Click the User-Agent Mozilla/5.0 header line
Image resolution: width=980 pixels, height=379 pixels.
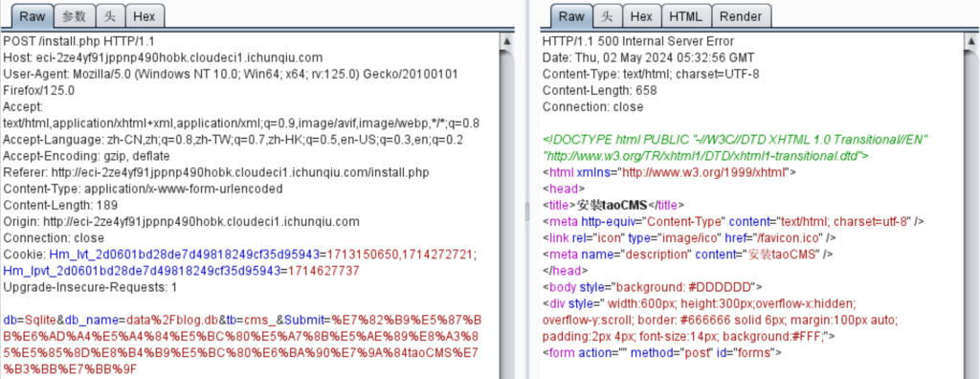click(231, 74)
